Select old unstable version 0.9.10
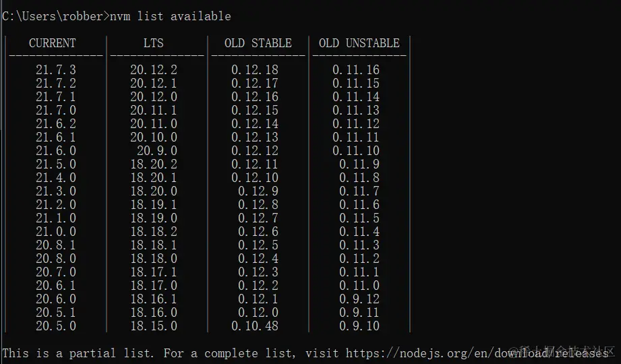The height and width of the screenshot is (364, 621). pyautogui.click(x=359, y=326)
